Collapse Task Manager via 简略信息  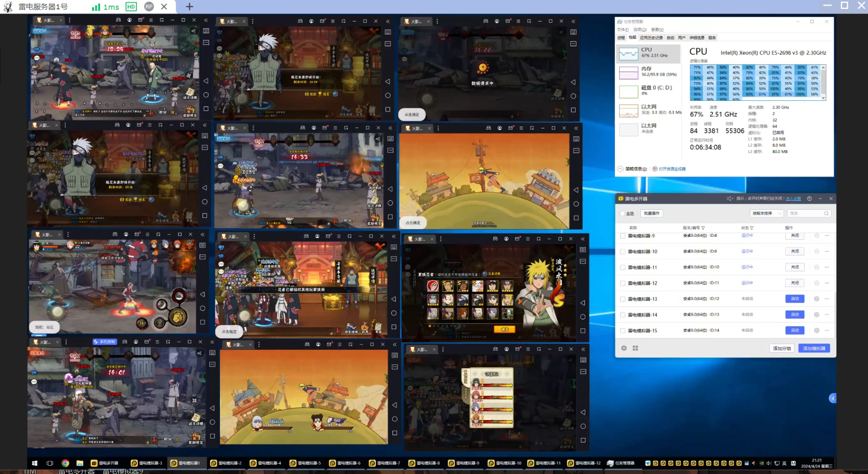pos(633,169)
